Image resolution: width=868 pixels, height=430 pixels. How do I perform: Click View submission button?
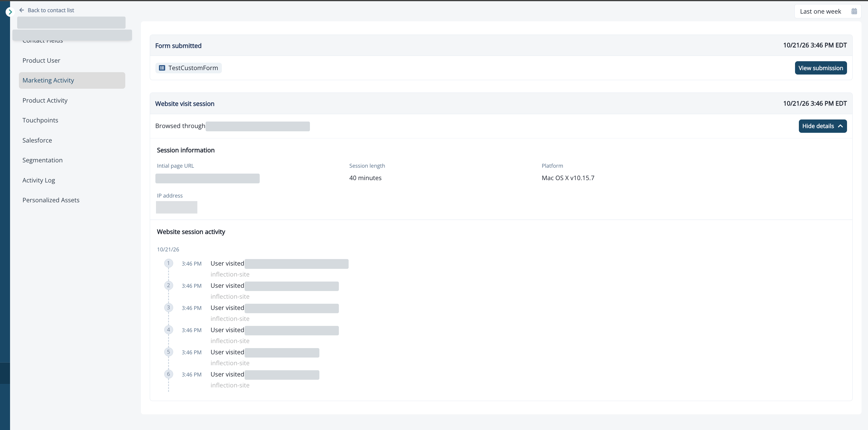coord(820,68)
